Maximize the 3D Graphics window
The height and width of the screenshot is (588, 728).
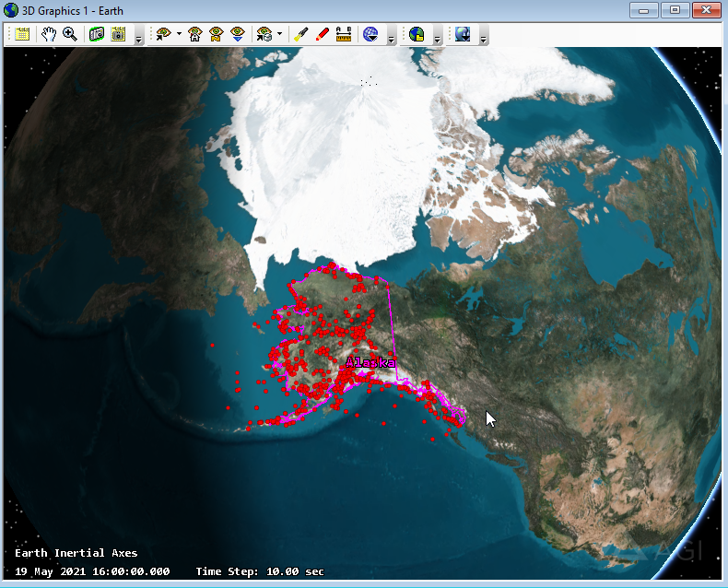pos(675,10)
